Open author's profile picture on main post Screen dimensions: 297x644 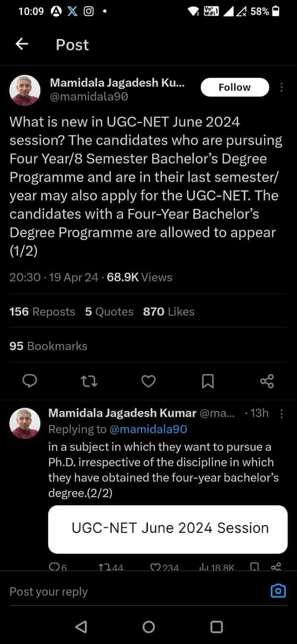[25, 90]
